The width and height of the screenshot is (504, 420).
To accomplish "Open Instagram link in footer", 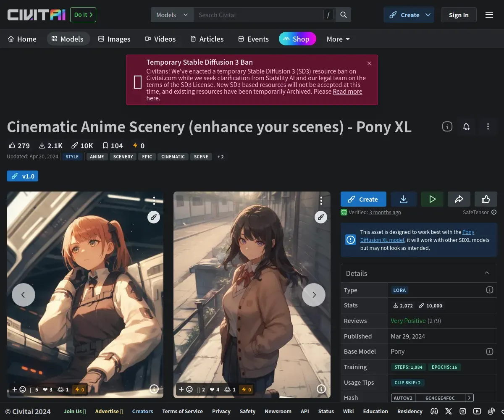I will tap(463, 411).
